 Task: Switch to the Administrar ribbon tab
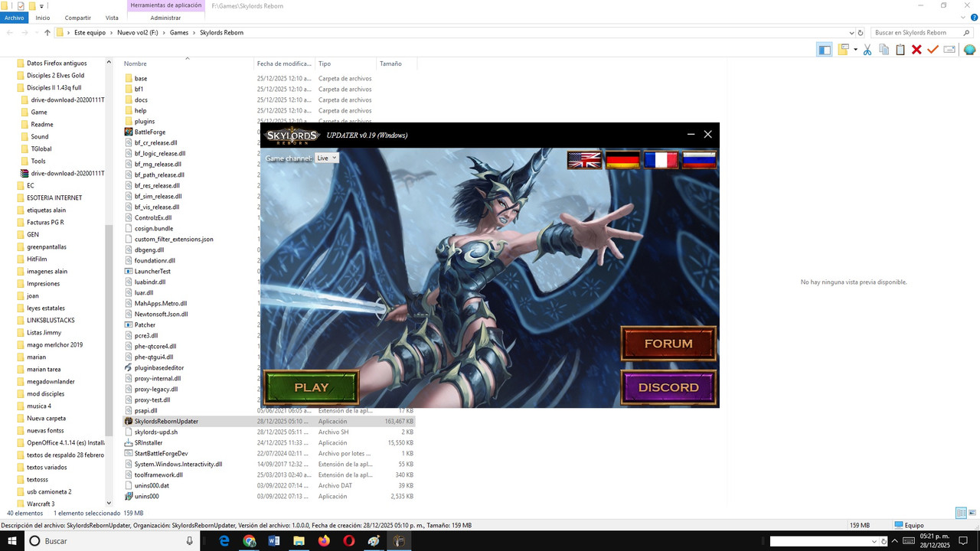click(166, 18)
